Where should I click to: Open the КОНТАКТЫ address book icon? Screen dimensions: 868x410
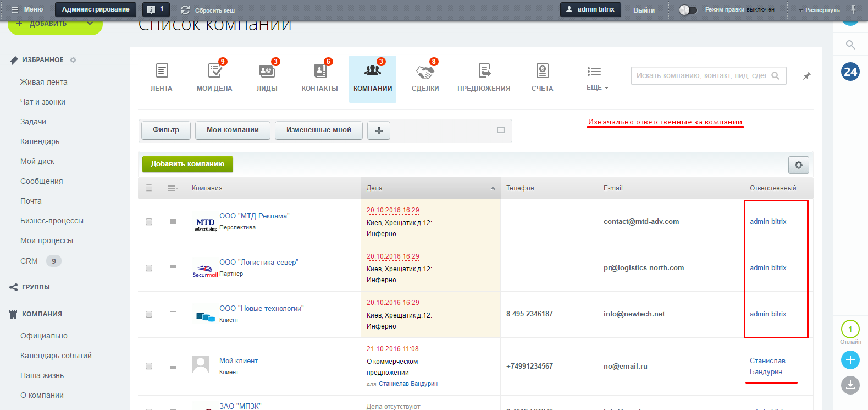[x=320, y=70]
